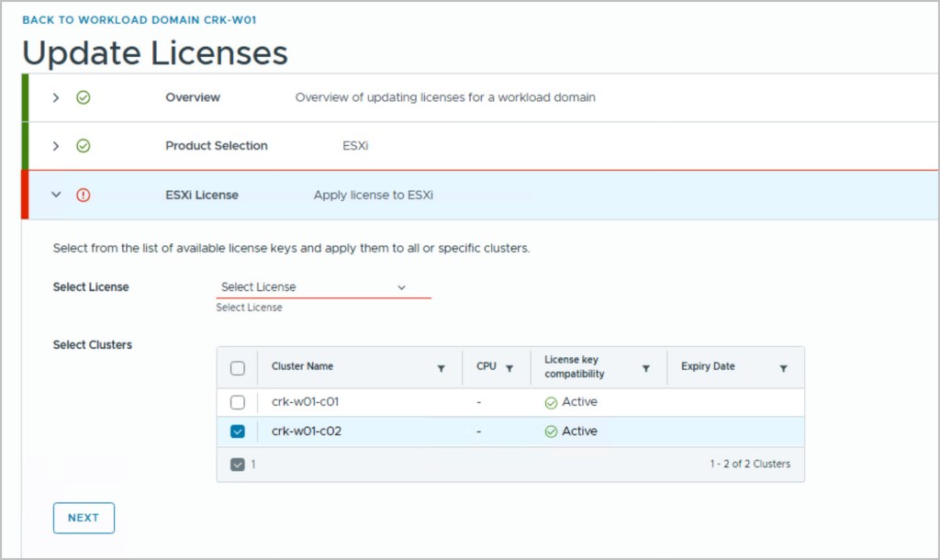Click the Active status icon for crk-w01-c01
Viewport: 940px width, 560px height.
coord(551,402)
